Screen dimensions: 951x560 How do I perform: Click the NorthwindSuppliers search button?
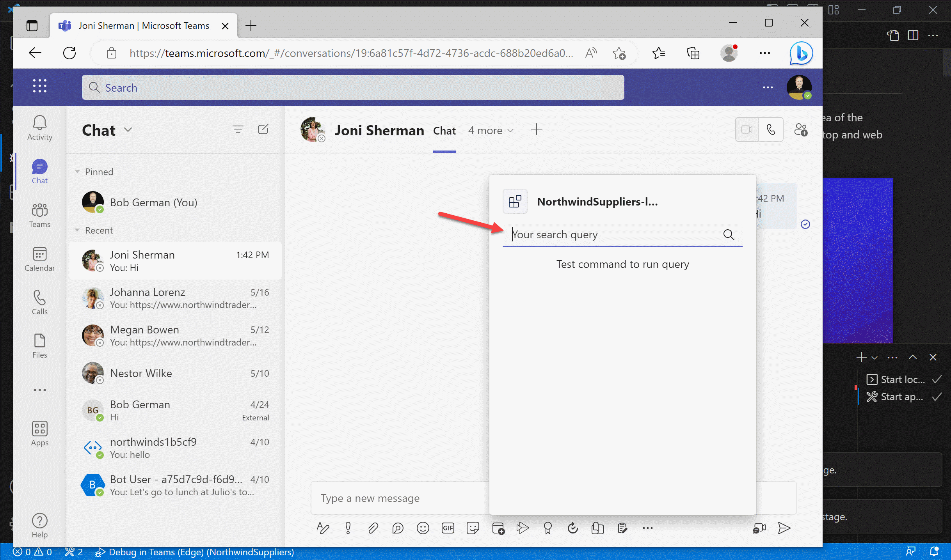pos(729,235)
